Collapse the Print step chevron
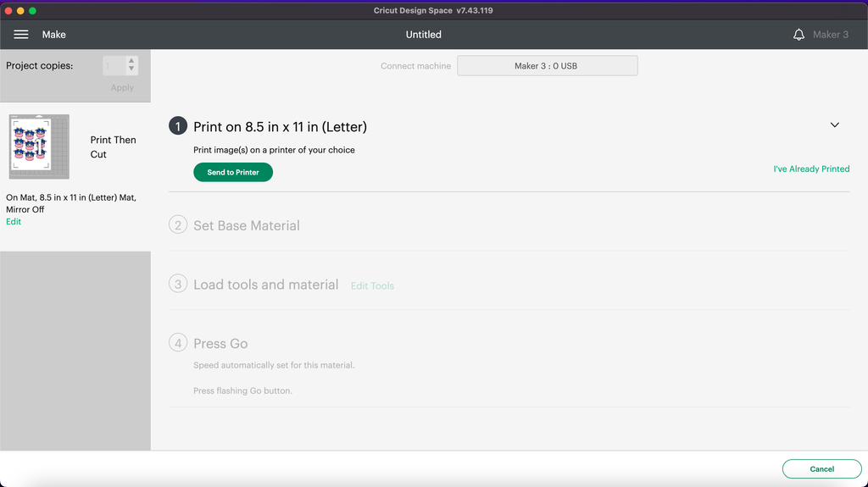This screenshot has height=487, width=868. pyautogui.click(x=834, y=125)
